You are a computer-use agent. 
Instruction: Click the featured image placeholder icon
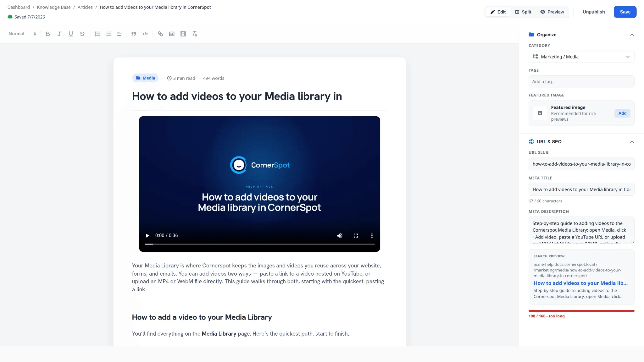click(540, 113)
